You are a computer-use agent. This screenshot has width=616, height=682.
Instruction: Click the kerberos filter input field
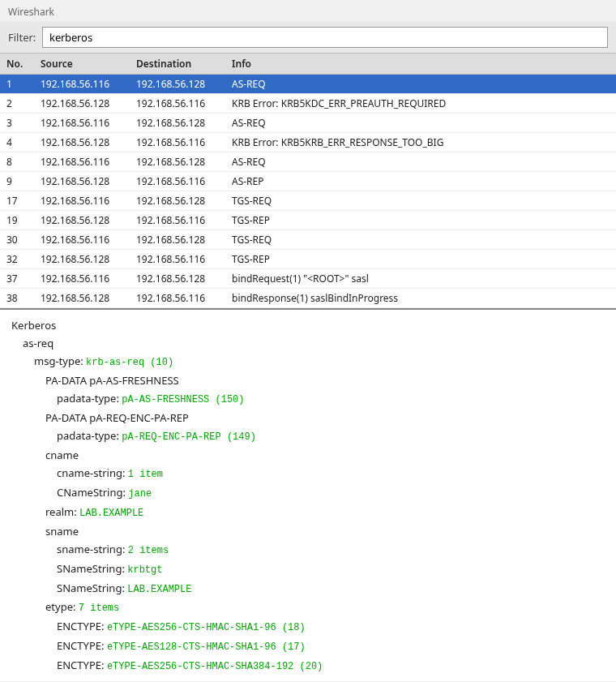(x=325, y=37)
